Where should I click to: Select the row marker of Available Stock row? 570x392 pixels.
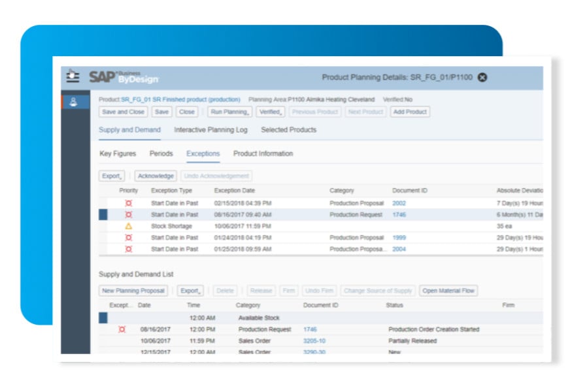coord(103,318)
